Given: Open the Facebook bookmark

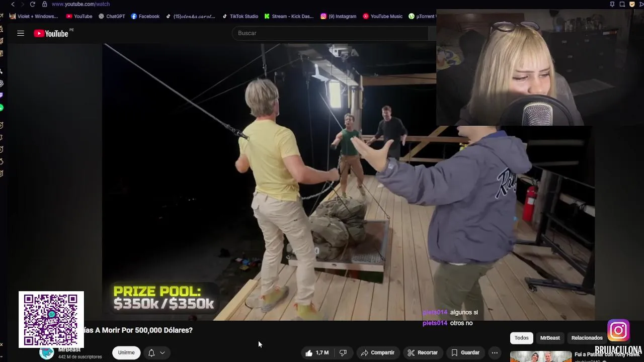Looking at the screenshot, I should [145, 16].
